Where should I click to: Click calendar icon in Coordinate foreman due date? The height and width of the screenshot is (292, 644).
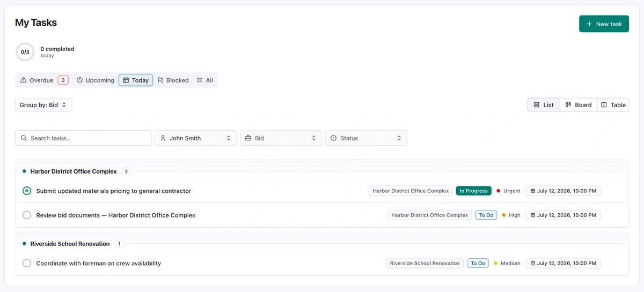pos(532,263)
